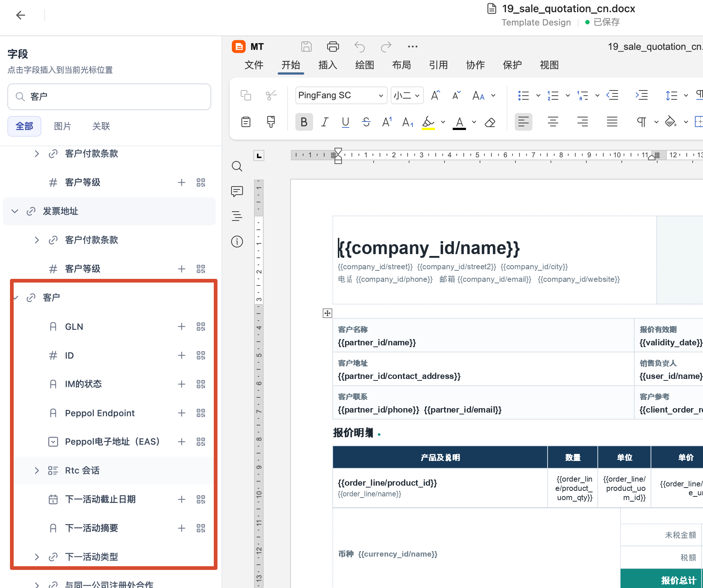Viewport: 703px width, 588px height.
Task: Click the format painter brush icon
Action: pos(271,122)
